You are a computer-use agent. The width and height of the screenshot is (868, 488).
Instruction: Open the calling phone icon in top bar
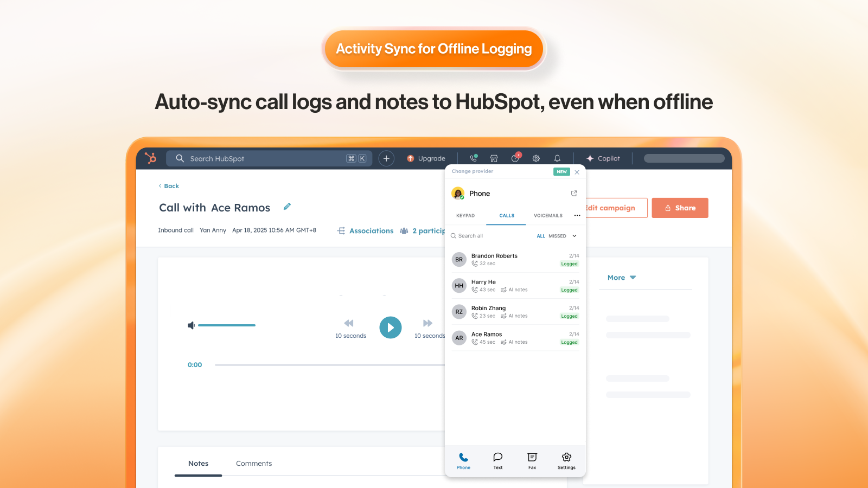[474, 158]
